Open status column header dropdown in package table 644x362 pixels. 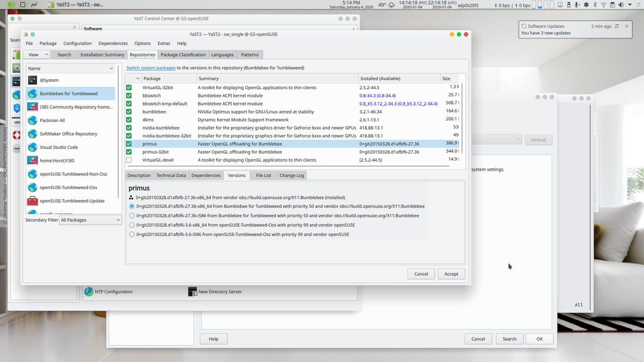pos(138,78)
